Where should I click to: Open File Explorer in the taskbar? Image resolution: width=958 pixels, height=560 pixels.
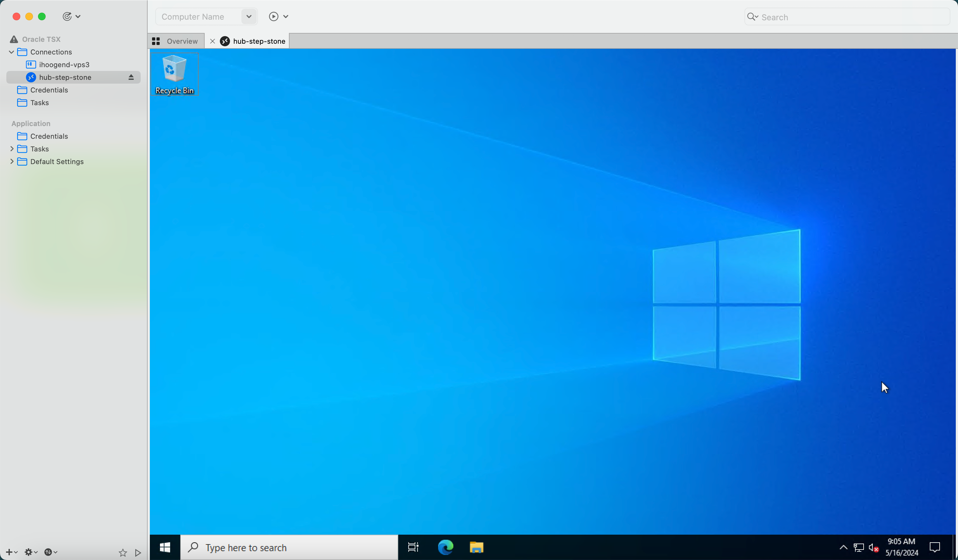tap(476, 547)
